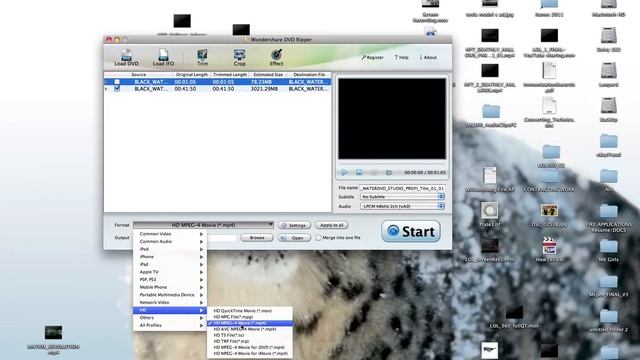Choose HD MPEG-4 Movie for iDVD
Screen dimensions: 640x360
[x=250, y=347]
